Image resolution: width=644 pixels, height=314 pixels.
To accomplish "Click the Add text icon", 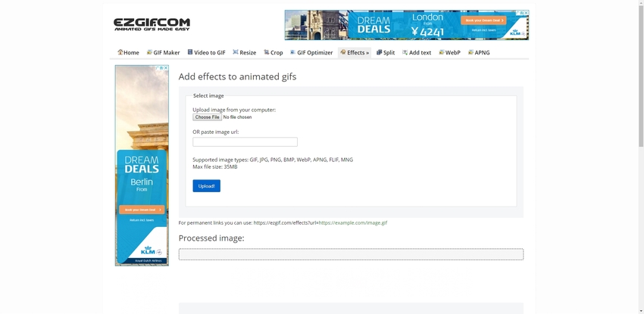I will [x=405, y=52].
